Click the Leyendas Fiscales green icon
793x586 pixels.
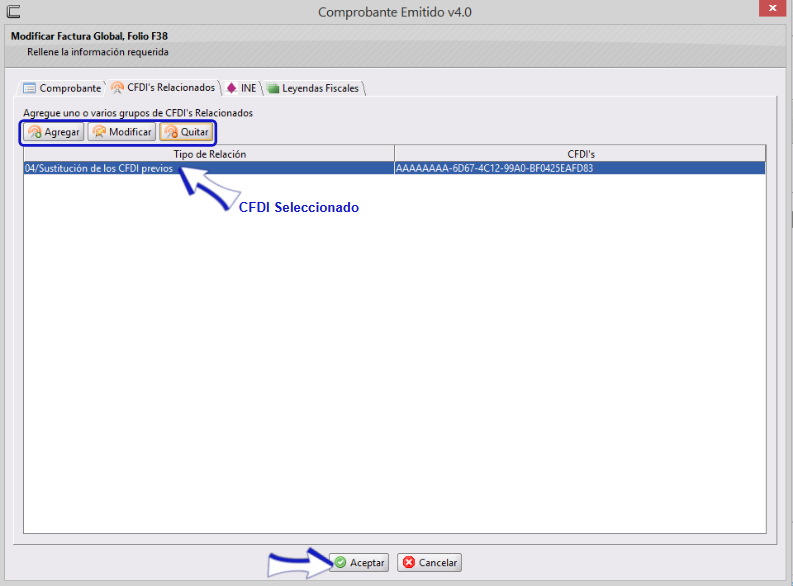click(x=273, y=88)
